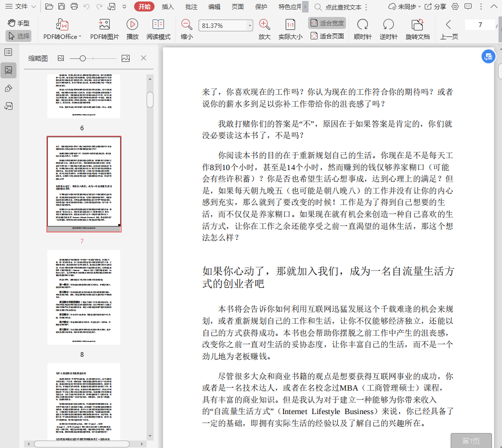
Task: Rotate page 逆时针 counterclockwise
Action: point(389,29)
